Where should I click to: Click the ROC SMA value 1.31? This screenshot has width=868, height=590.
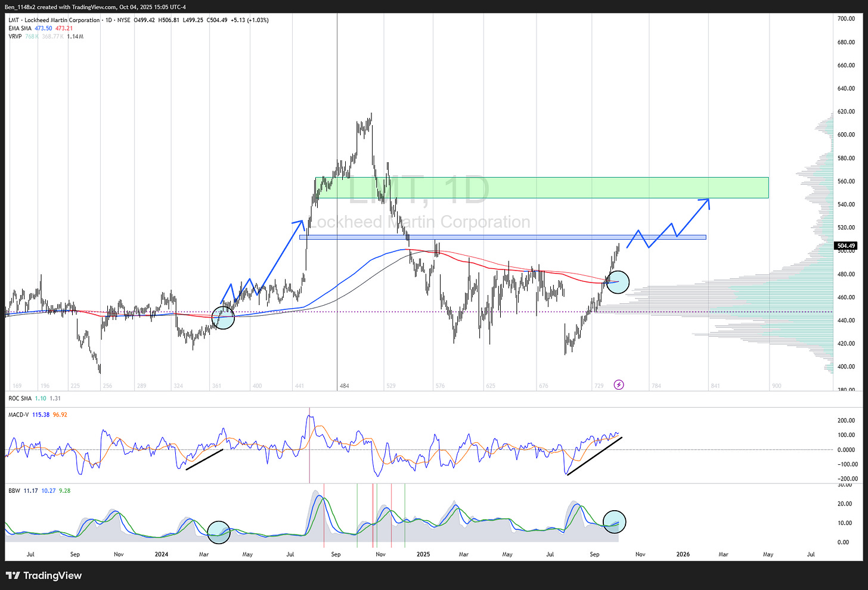click(55, 399)
